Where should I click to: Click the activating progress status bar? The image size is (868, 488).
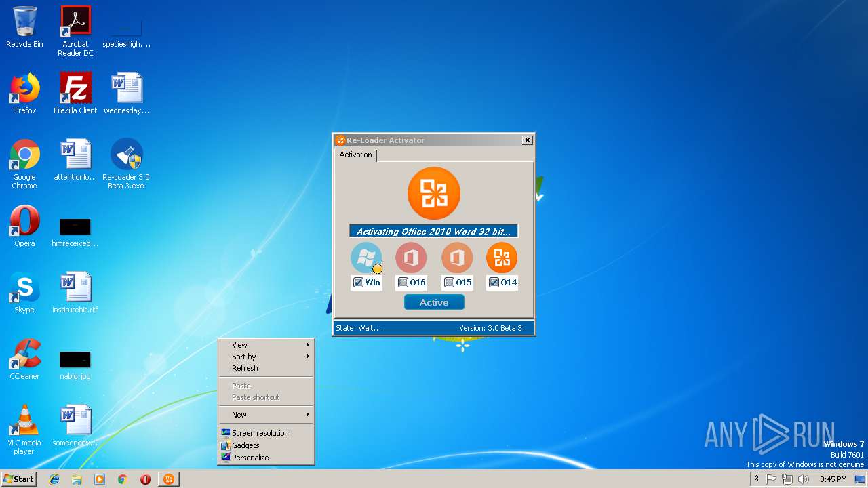(x=433, y=231)
